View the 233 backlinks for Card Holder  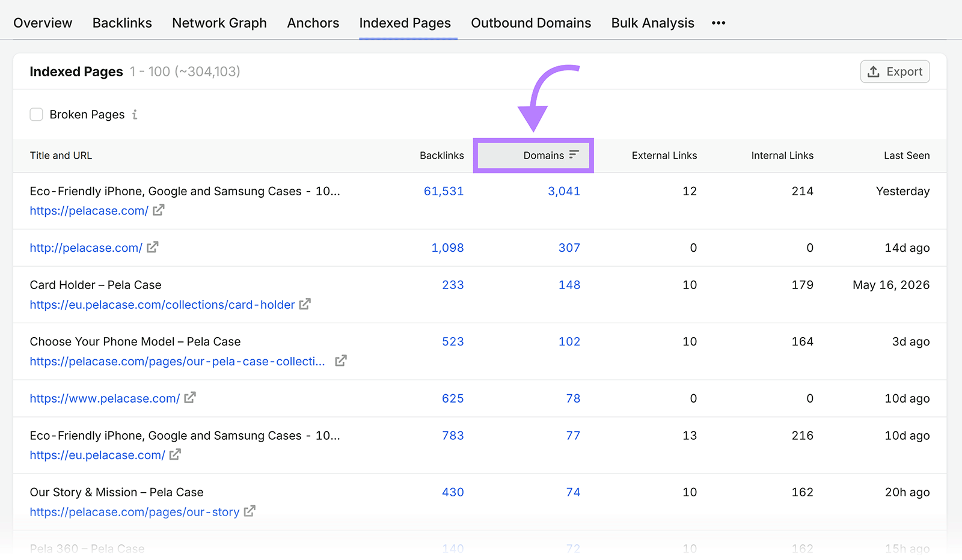[453, 285]
